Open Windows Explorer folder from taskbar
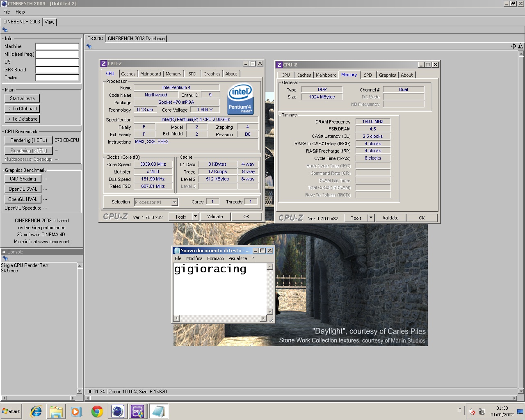 tap(56, 411)
